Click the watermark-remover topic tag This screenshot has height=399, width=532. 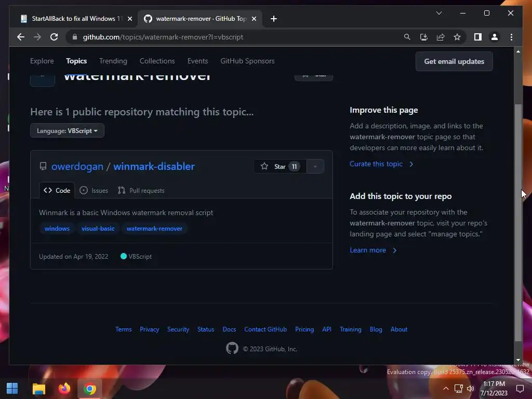click(154, 229)
